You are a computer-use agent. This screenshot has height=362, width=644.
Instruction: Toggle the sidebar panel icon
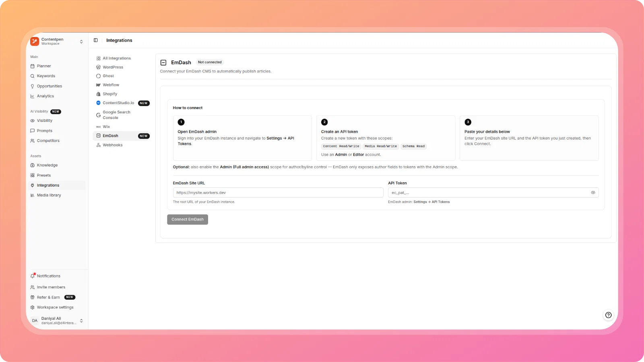(96, 40)
